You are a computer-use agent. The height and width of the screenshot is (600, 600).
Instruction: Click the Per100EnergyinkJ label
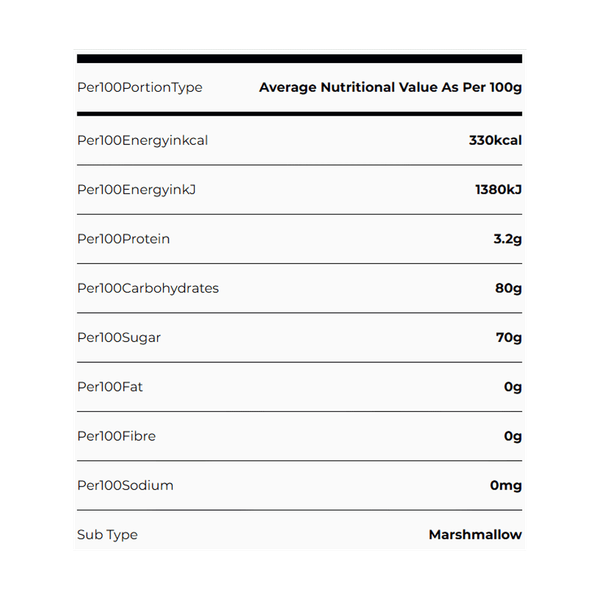[x=136, y=190]
